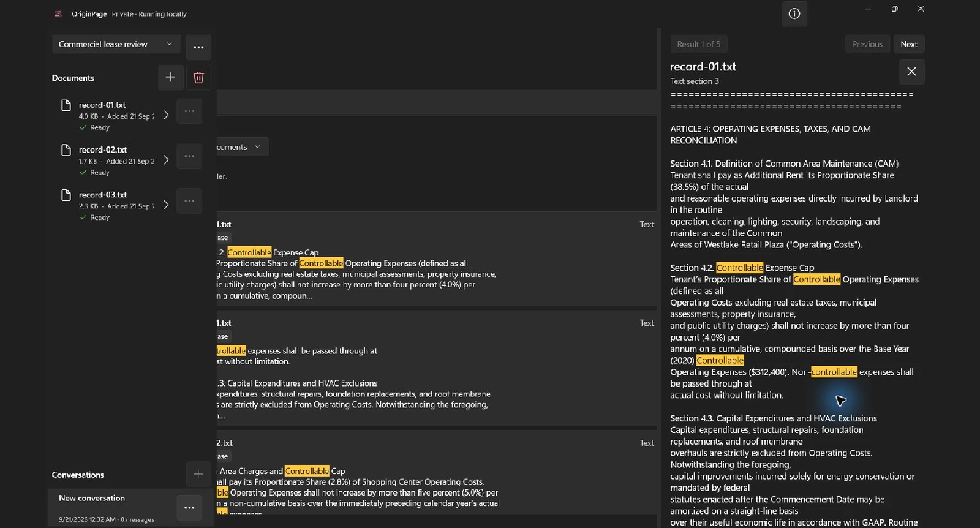The image size is (980, 528).
Task: Go to the Previous search result
Action: (867, 44)
